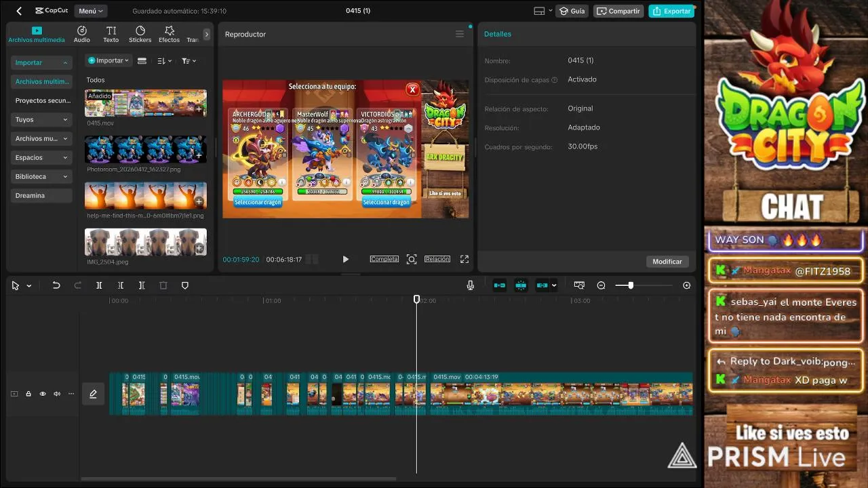
Task: Lock the main video track
Action: (28, 394)
